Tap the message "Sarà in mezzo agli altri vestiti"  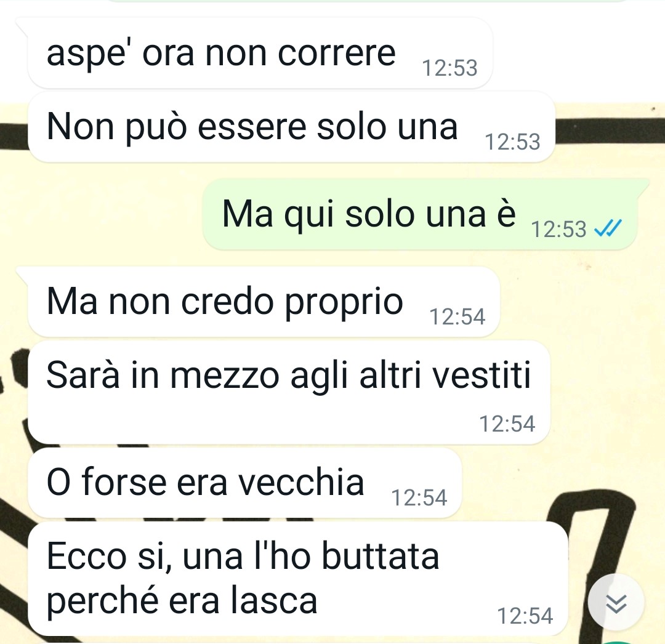pos(289,392)
